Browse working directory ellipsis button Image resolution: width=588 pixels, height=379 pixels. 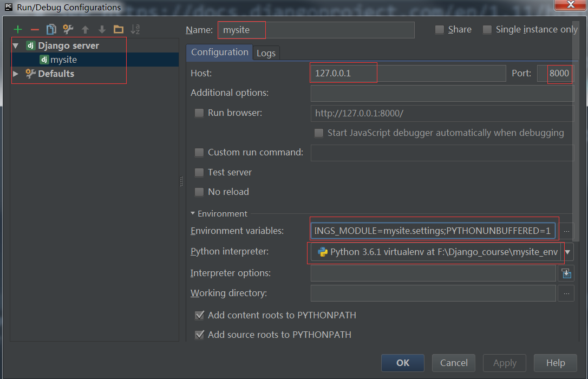pyautogui.click(x=566, y=293)
